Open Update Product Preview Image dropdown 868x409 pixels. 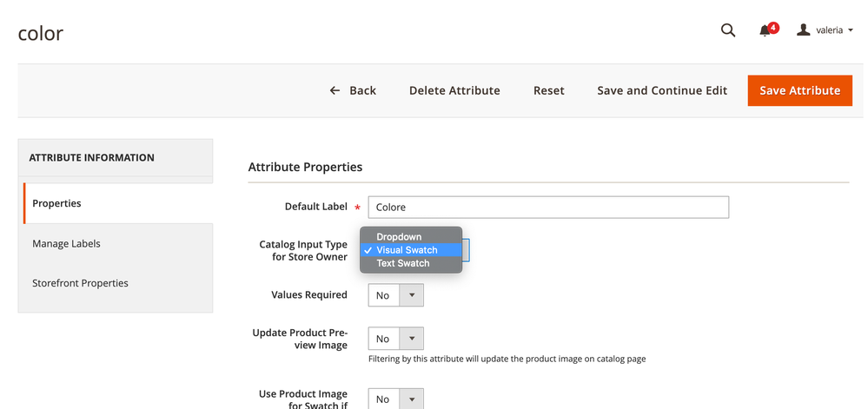[x=395, y=339]
